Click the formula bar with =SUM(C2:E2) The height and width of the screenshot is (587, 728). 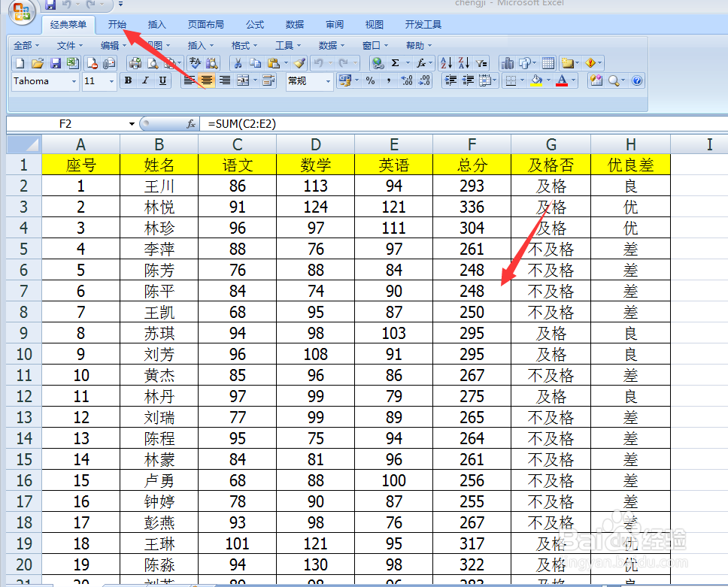463,124
